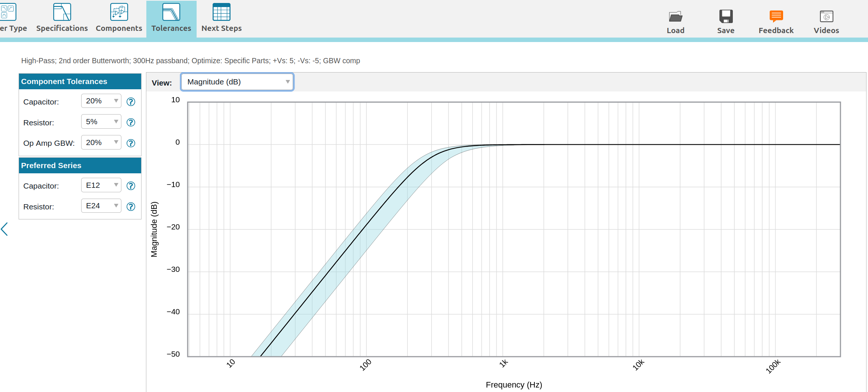868x392 pixels.
Task: Select the Tolerances tab label
Action: pos(171,28)
